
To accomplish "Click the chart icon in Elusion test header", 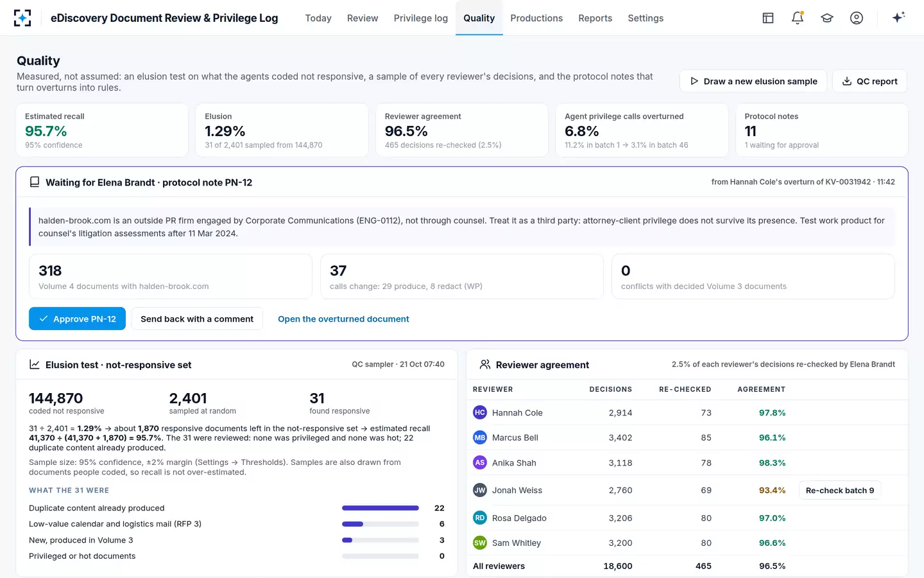I will click(x=35, y=365).
